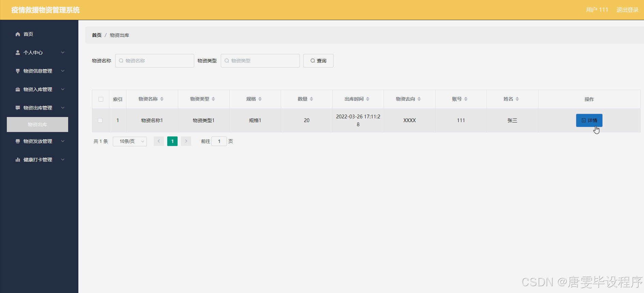Click the chat icon beside 物资出库管理

point(18,108)
